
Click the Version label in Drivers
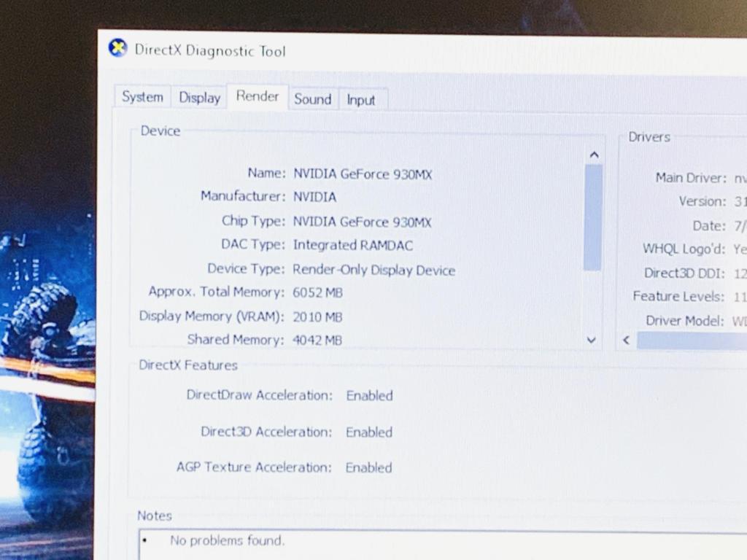click(703, 201)
